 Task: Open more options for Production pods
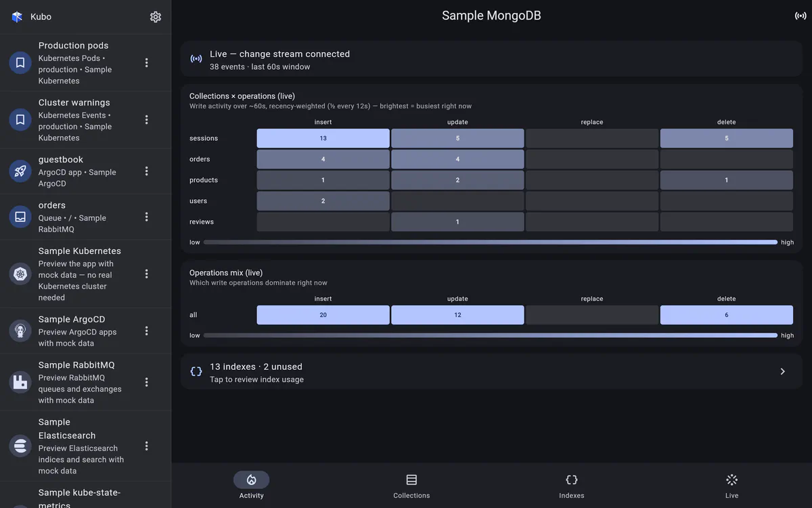(146, 62)
